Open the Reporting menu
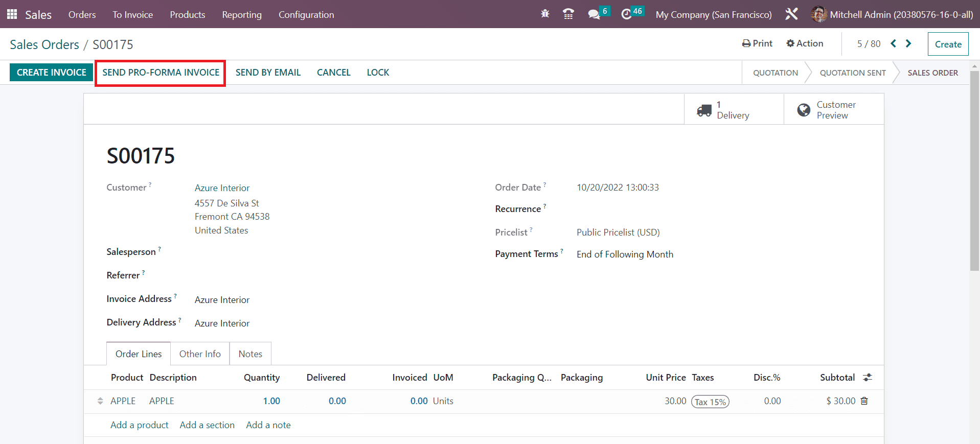Viewport: 980px width, 444px height. coord(241,15)
